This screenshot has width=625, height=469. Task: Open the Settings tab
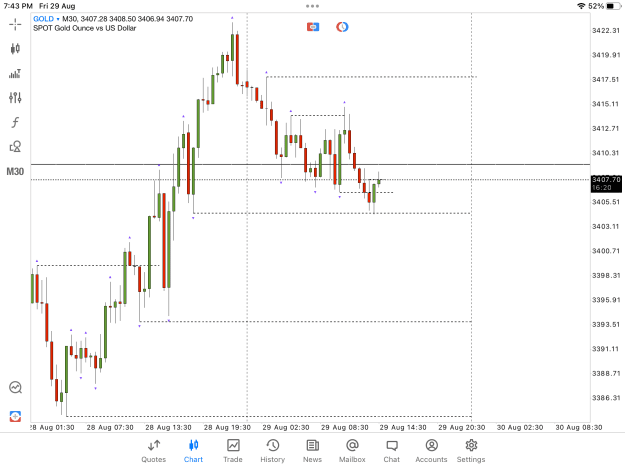pyautogui.click(x=471, y=451)
